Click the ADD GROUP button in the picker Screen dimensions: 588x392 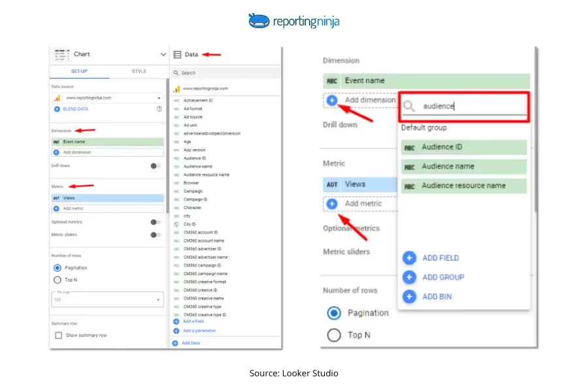[x=443, y=277]
